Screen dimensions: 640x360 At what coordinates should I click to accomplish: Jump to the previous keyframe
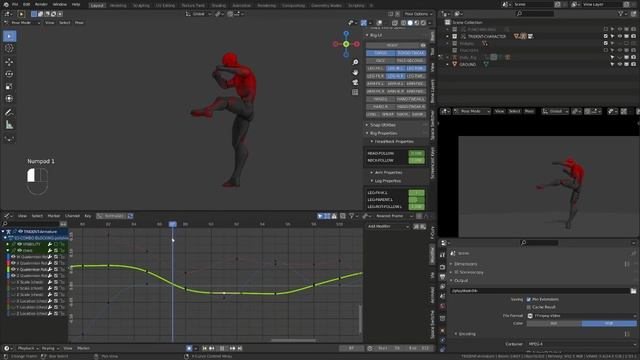click(212, 348)
